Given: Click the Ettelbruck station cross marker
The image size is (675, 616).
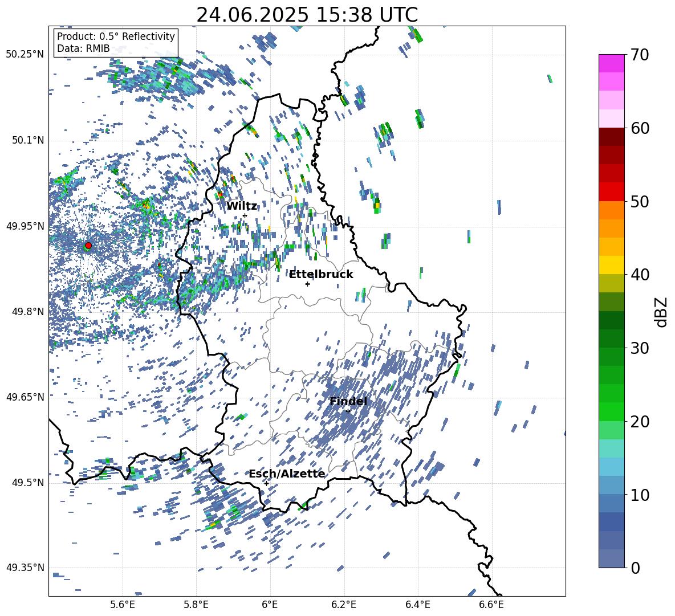Looking at the screenshot, I should [307, 284].
